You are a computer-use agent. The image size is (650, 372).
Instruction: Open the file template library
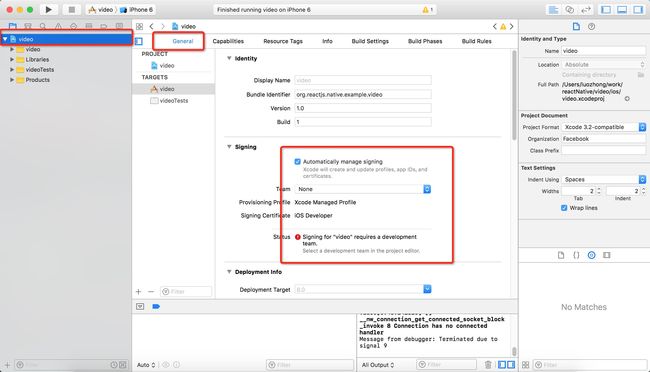tap(561, 255)
